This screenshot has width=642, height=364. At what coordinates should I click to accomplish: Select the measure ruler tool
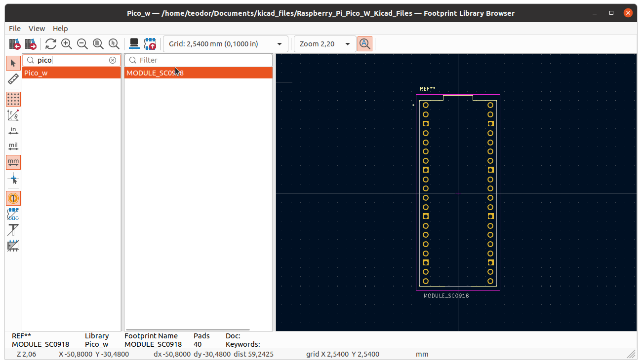(x=13, y=79)
